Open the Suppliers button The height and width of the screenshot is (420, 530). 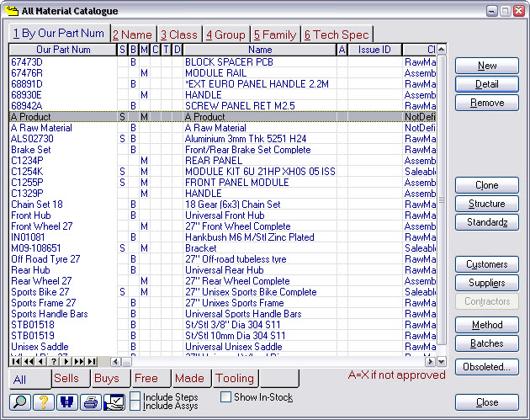click(x=487, y=283)
